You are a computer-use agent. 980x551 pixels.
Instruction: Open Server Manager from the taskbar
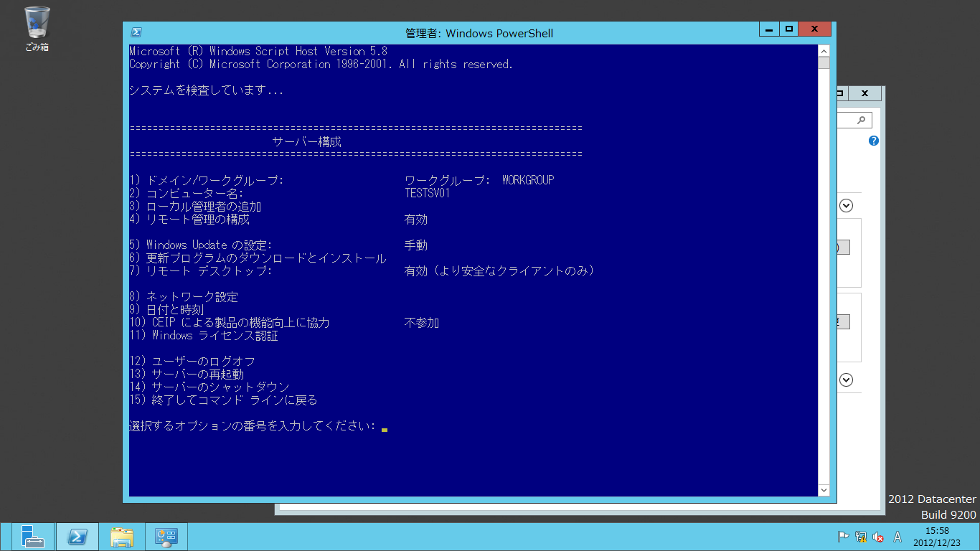click(32, 536)
